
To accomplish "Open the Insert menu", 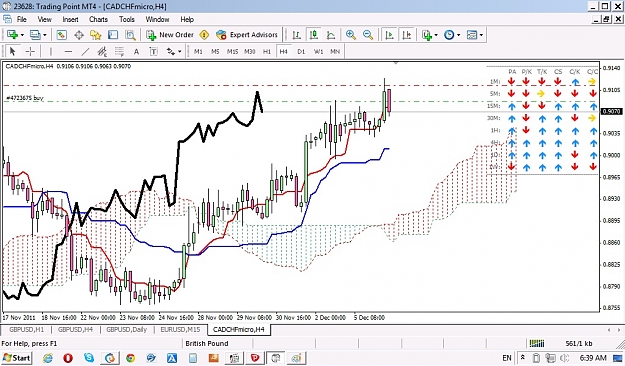I will pos(71,19).
